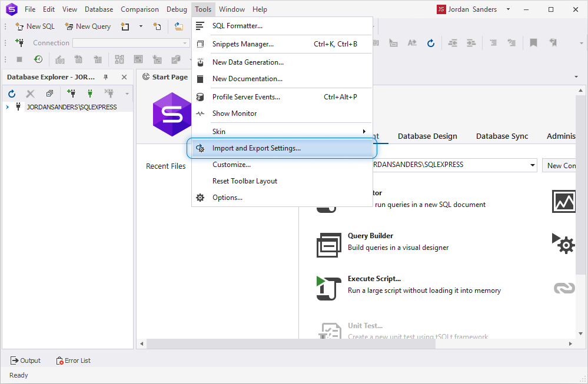
Task: Click the tab list dropdown arrow by the Start Page
Action: (x=576, y=77)
